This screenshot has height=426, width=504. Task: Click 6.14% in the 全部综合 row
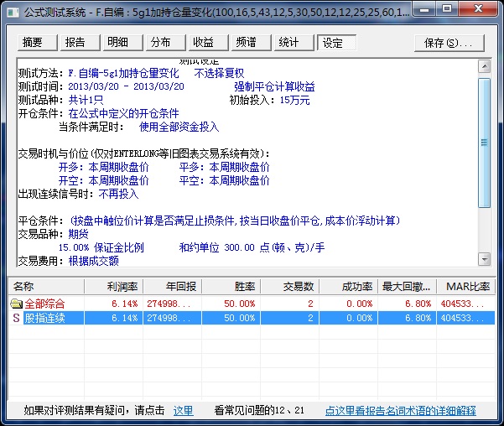(125, 304)
